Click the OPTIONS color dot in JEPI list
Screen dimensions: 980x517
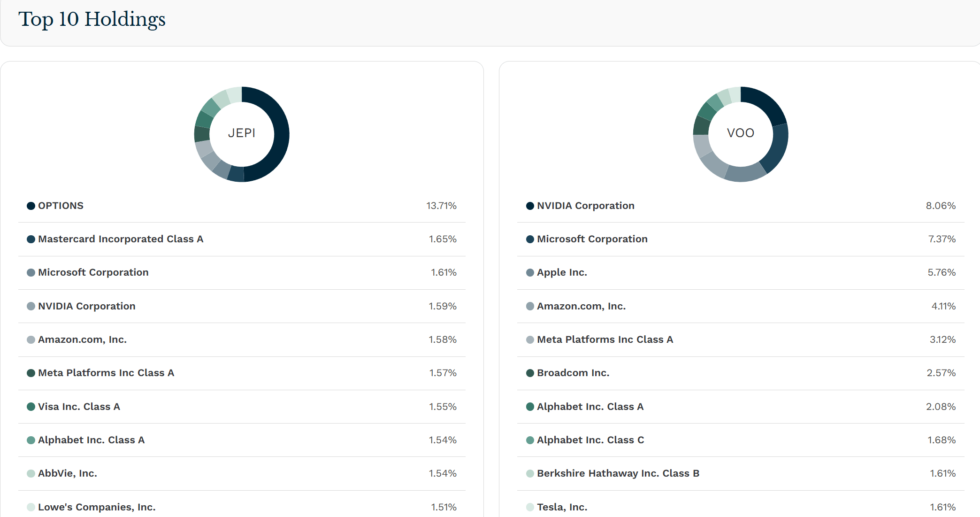(31, 206)
